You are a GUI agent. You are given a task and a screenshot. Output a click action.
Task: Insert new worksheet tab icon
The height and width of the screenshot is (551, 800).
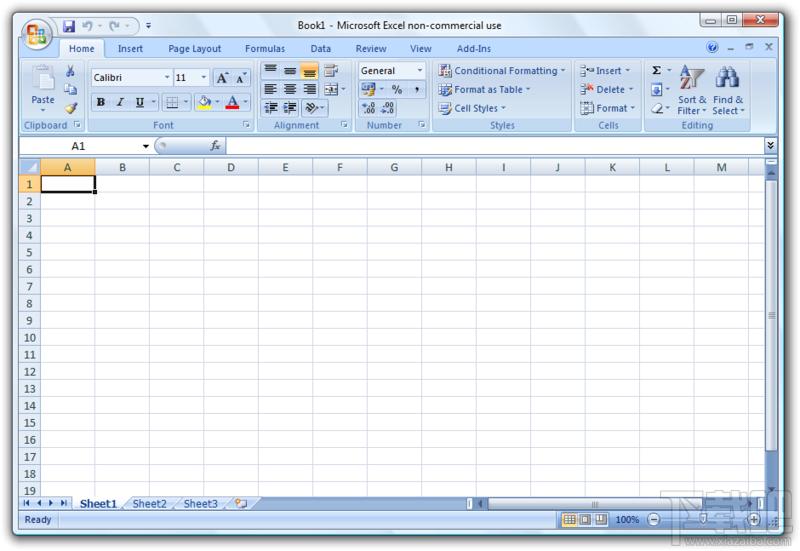(x=240, y=504)
